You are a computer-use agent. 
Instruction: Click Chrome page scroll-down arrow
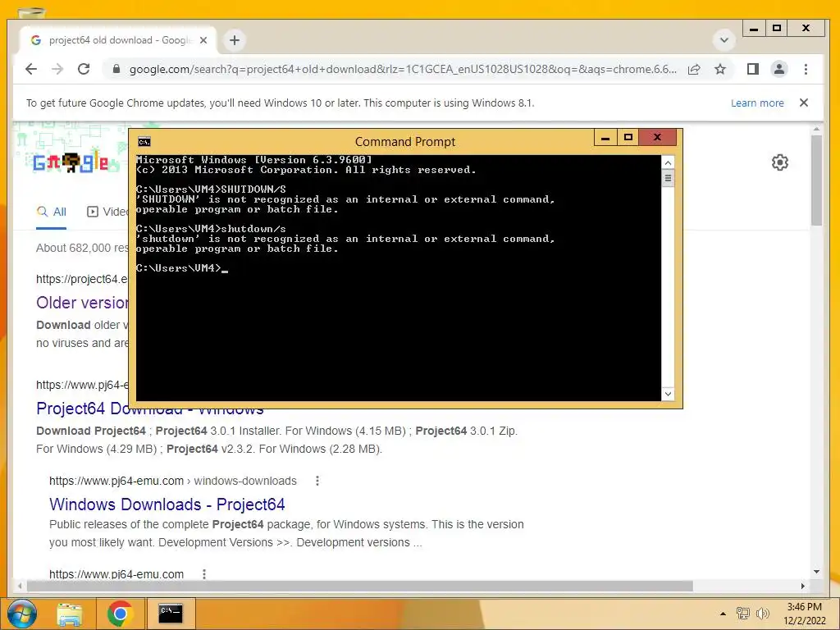pos(816,572)
